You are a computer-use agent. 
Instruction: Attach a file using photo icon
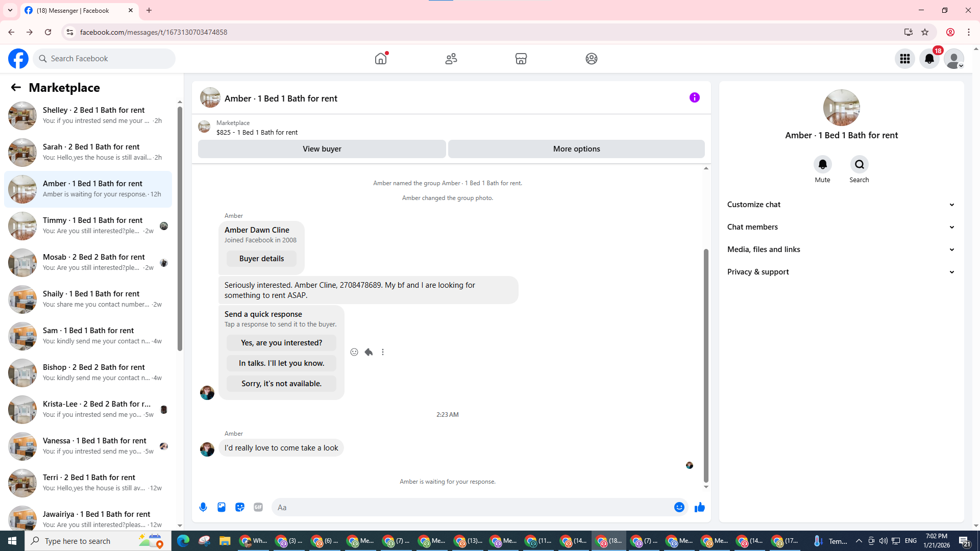point(222,507)
